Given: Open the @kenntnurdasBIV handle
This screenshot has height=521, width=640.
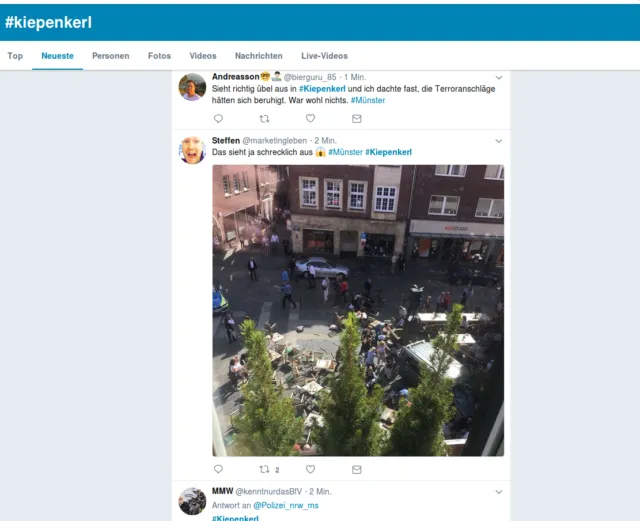Looking at the screenshot, I should tap(269, 492).
